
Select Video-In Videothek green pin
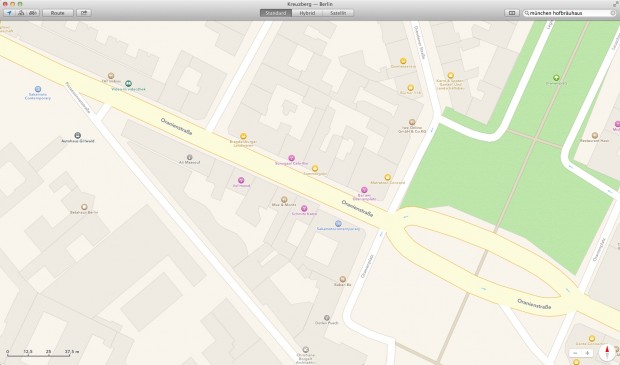tap(128, 83)
